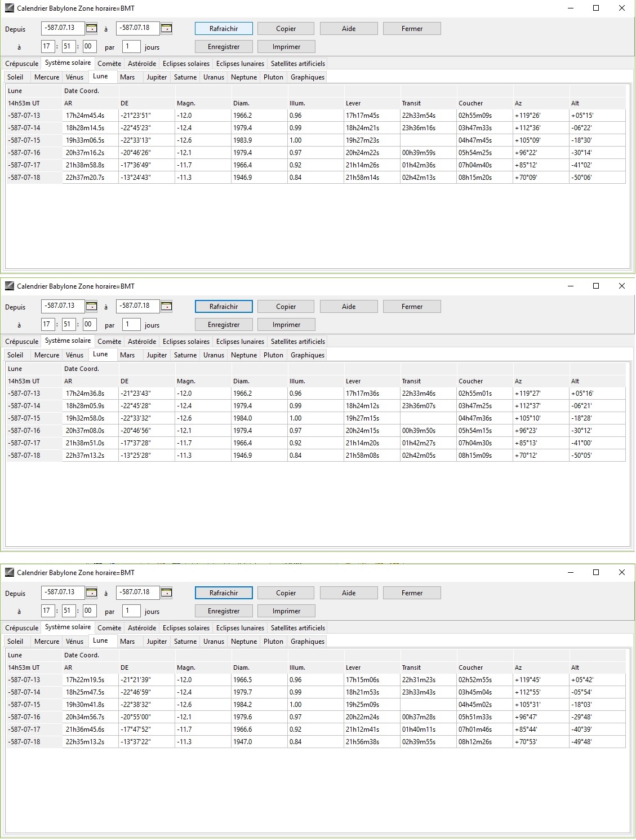Select Uranus sub-tab in bottom window

pos(214,642)
